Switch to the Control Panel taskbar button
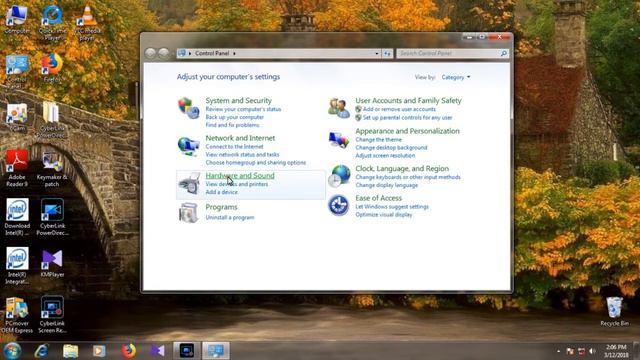Screen dimensions: 640x360 pos(216,351)
